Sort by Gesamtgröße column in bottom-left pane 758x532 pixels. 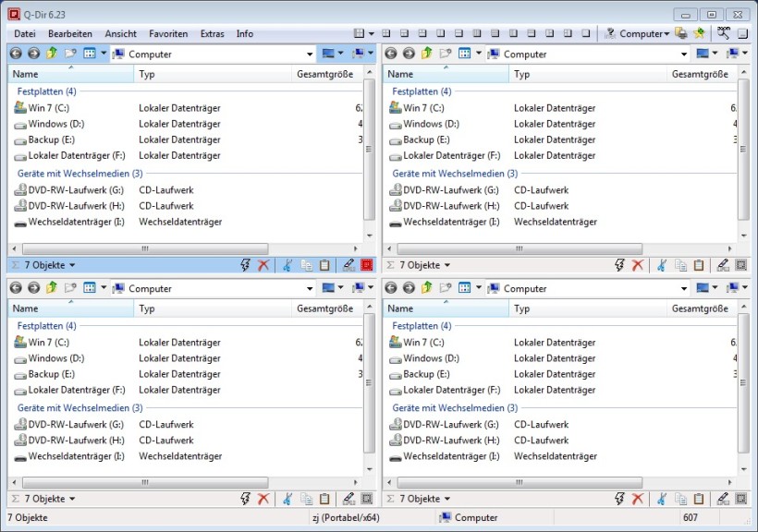pos(327,308)
